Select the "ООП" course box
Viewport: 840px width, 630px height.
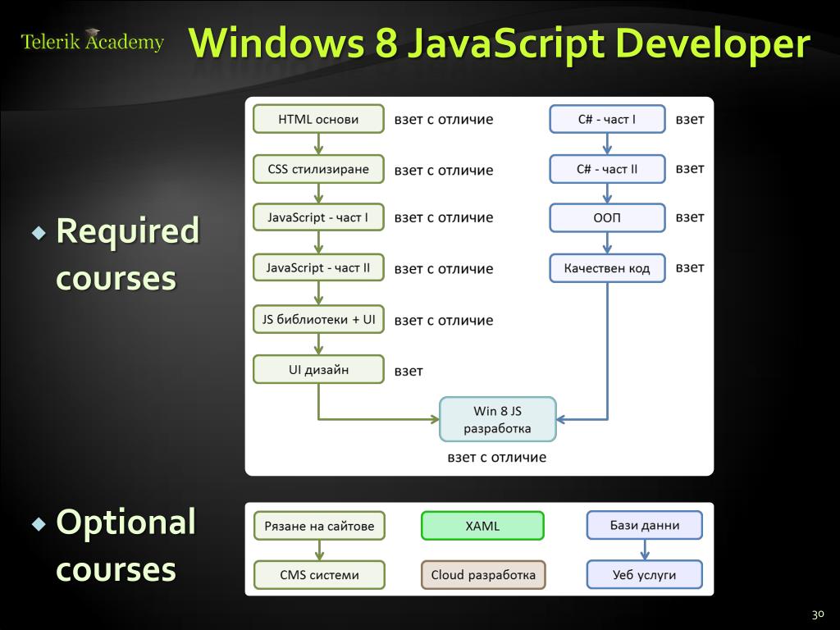pos(607,217)
